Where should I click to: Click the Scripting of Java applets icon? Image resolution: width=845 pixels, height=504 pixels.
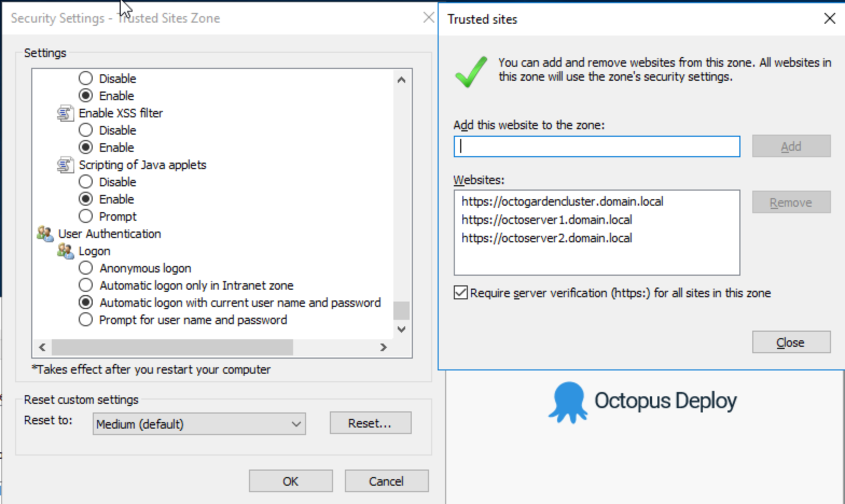coord(65,165)
